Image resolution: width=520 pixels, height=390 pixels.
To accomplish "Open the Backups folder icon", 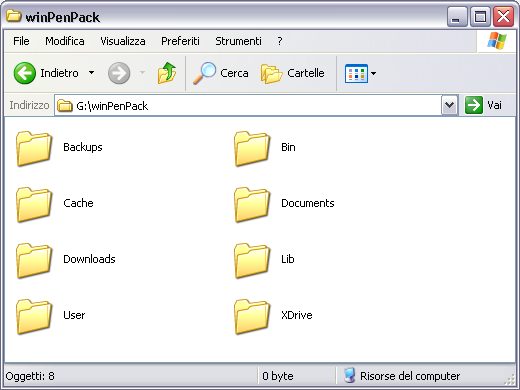I will [x=34, y=148].
